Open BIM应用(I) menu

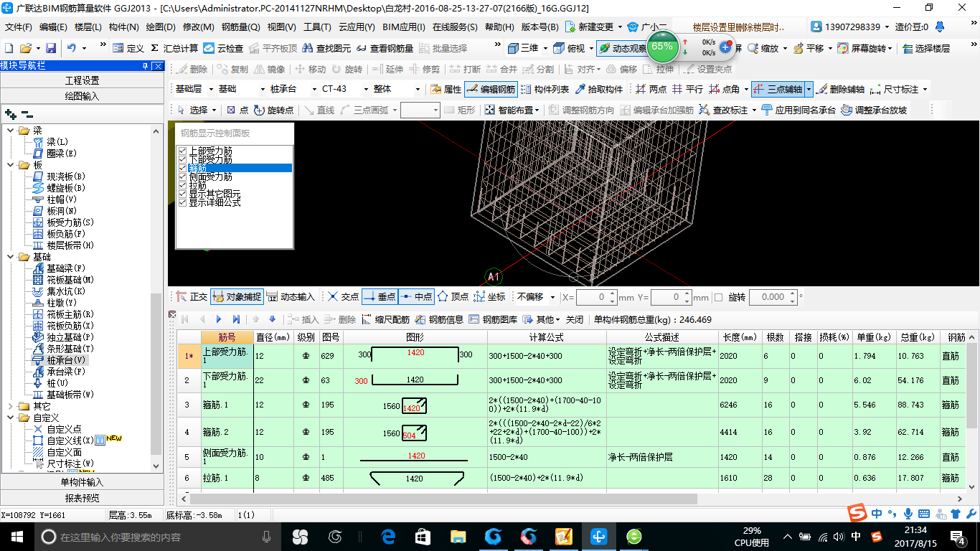(404, 27)
